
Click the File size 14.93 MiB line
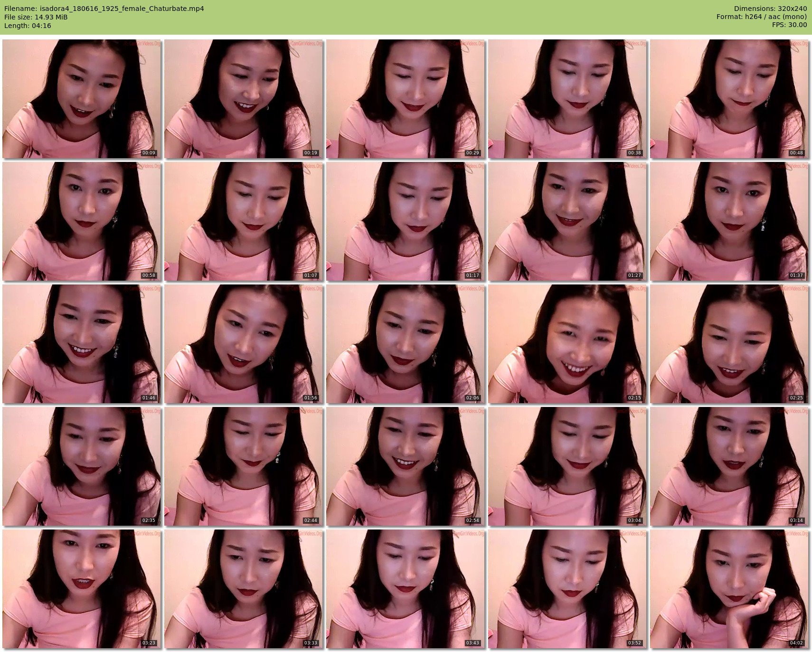coord(36,17)
